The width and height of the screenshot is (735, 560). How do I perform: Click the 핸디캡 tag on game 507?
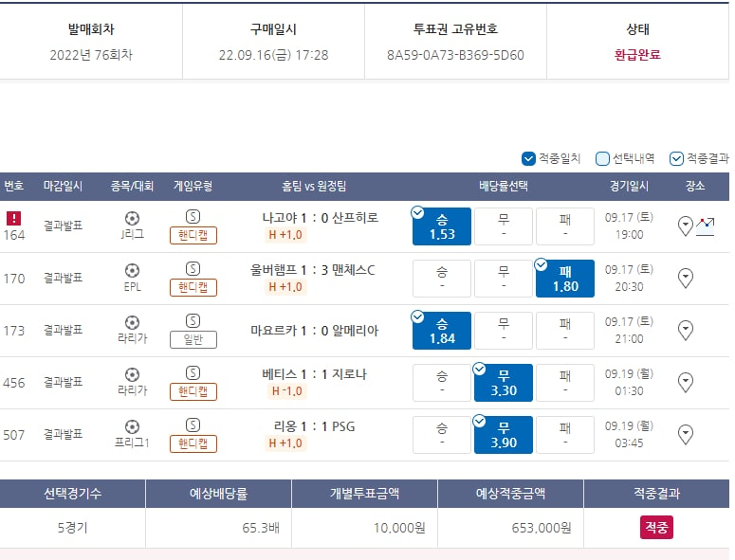pos(193,443)
